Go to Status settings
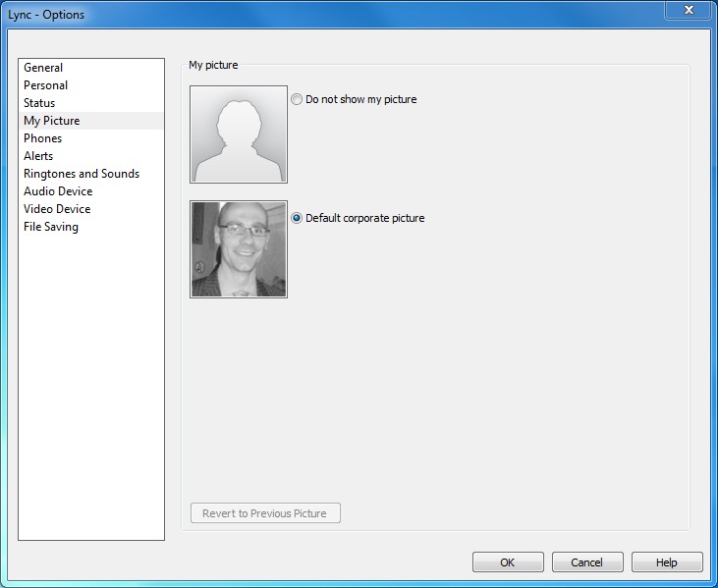Image resolution: width=718 pixels, height=588 pixels. coord(91,103)
